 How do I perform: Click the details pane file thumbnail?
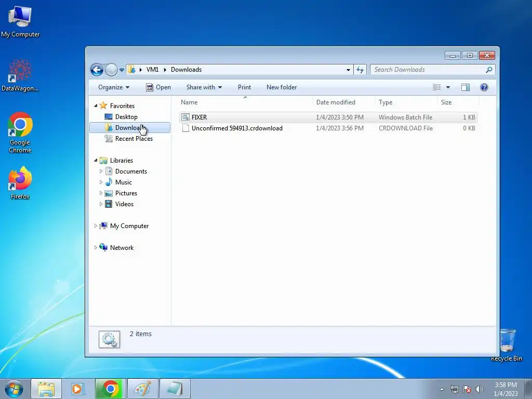(x=109, y=339)
